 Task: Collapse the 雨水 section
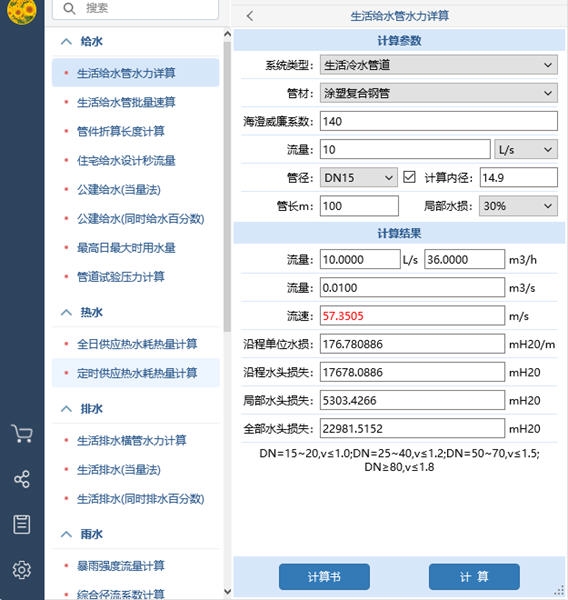click(x=66, y=534)
